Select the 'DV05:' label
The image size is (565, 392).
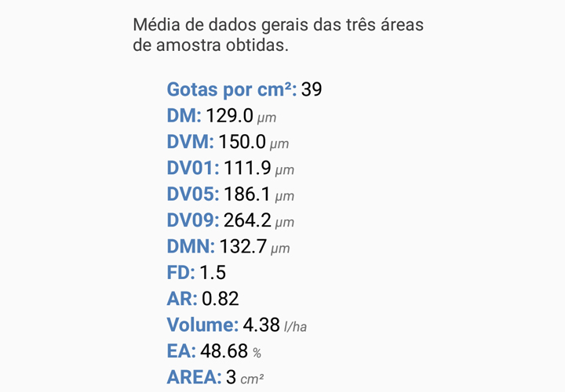tap(193, 194)
